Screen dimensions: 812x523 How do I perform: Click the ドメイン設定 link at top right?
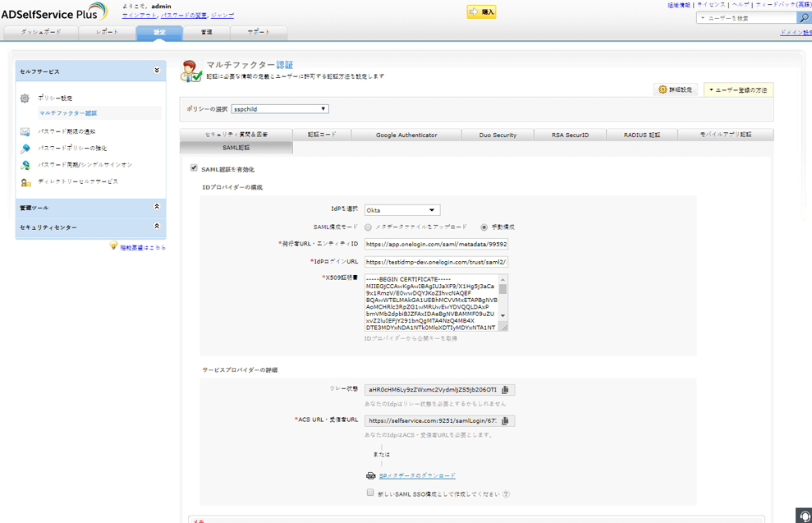[796, 33]
